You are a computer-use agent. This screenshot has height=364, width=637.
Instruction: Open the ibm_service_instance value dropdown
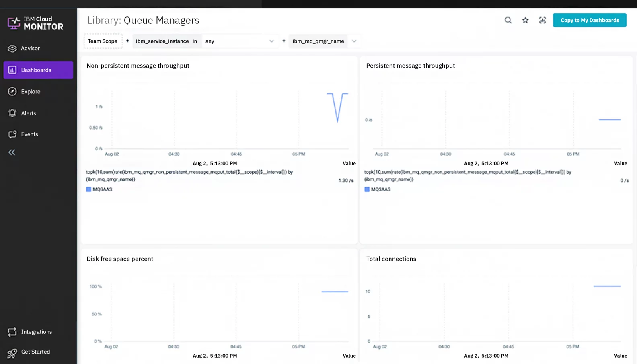(239, 41)
